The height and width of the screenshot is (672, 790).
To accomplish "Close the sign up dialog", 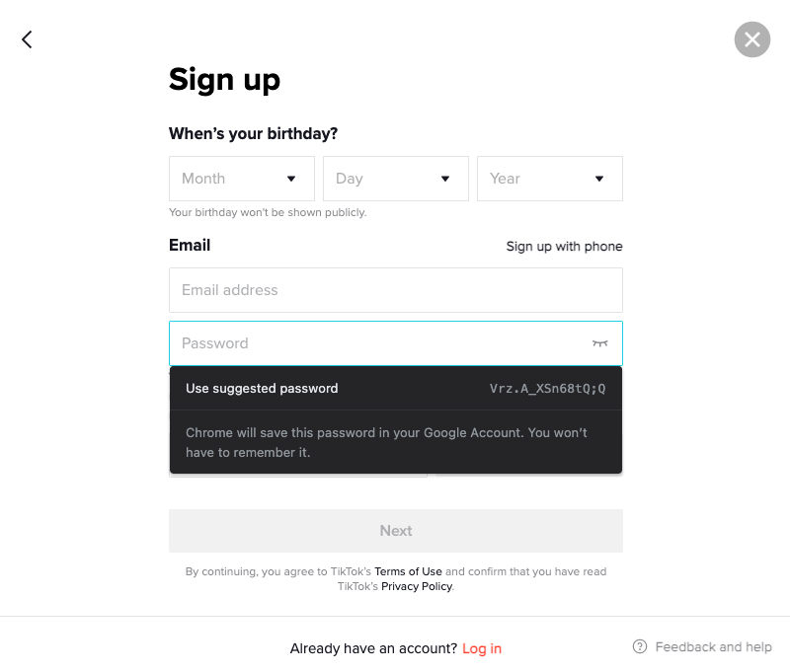I will click(751, 39).
